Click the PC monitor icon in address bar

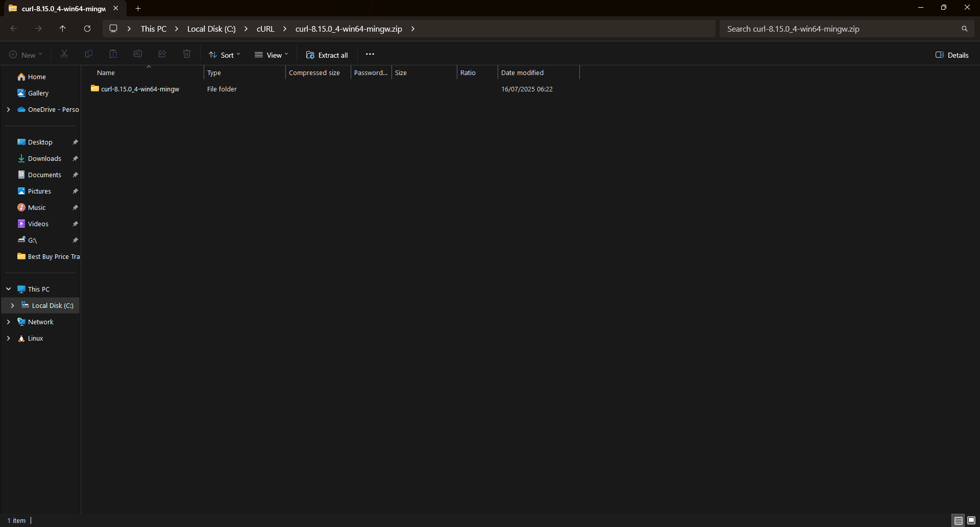tap(113, 29)
